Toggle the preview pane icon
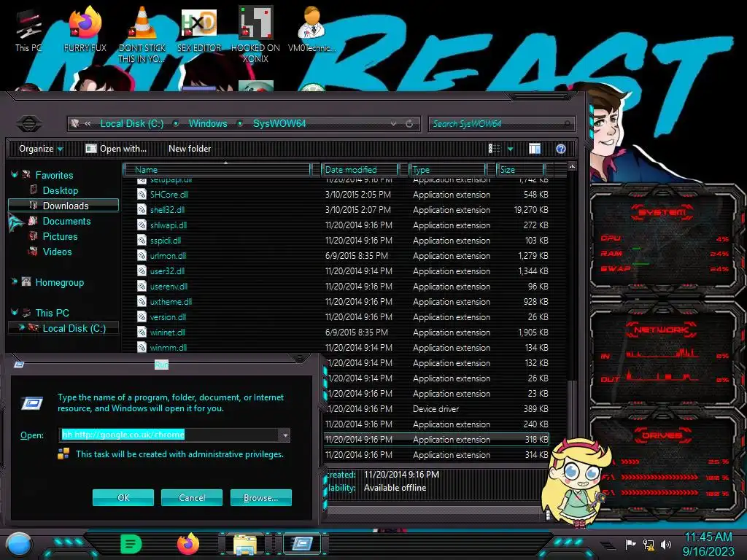This screenshot has width=747, height=560. click(535, 149)
